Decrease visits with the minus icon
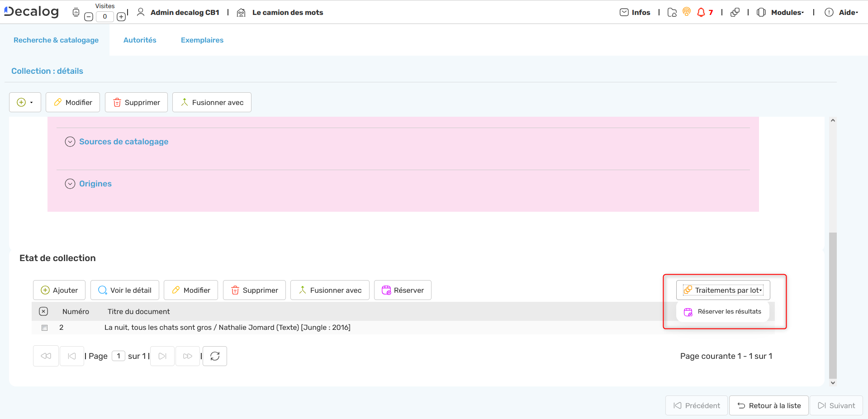 point(89,17)
